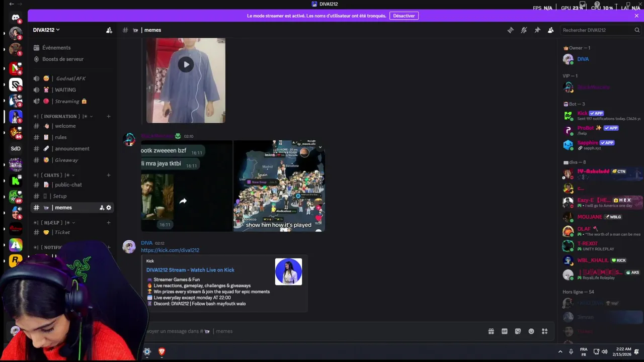Open Windows notification bell
This screenshot has width=644, height=362.
coord(636,351)
